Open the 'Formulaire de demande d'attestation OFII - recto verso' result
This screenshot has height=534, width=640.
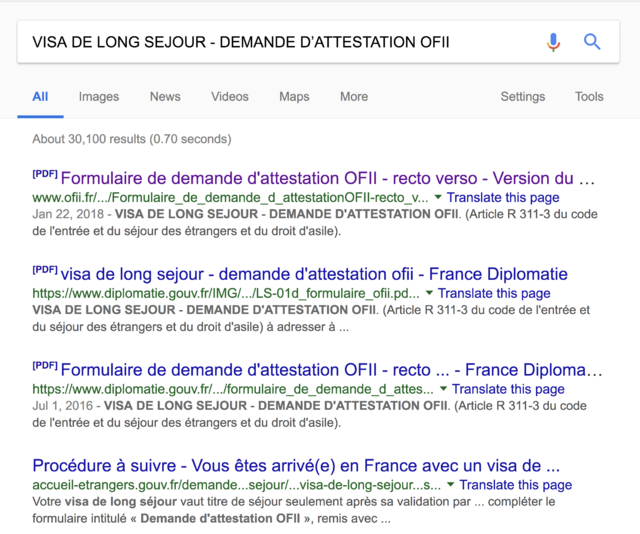click(x=328, y=178)
